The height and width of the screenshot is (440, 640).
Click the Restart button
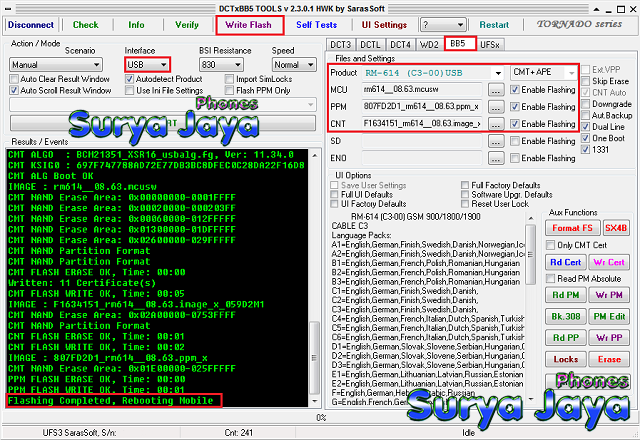pos(494,25)
